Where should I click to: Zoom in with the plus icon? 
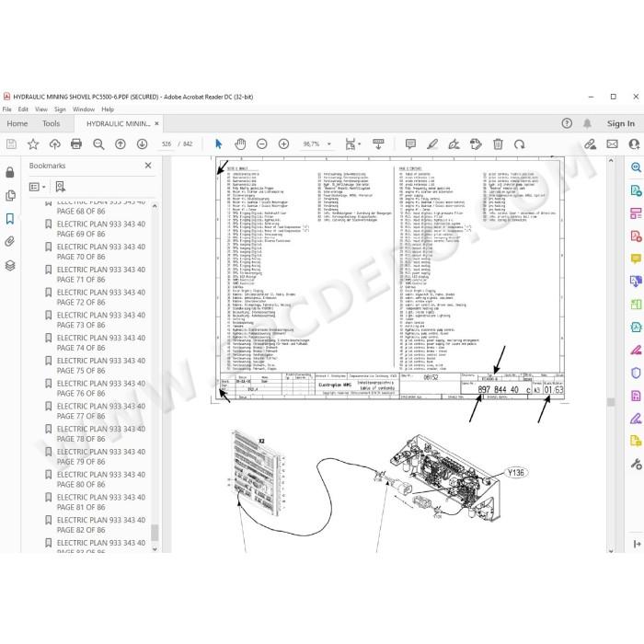pyautogui.click(x=283, y=144)
